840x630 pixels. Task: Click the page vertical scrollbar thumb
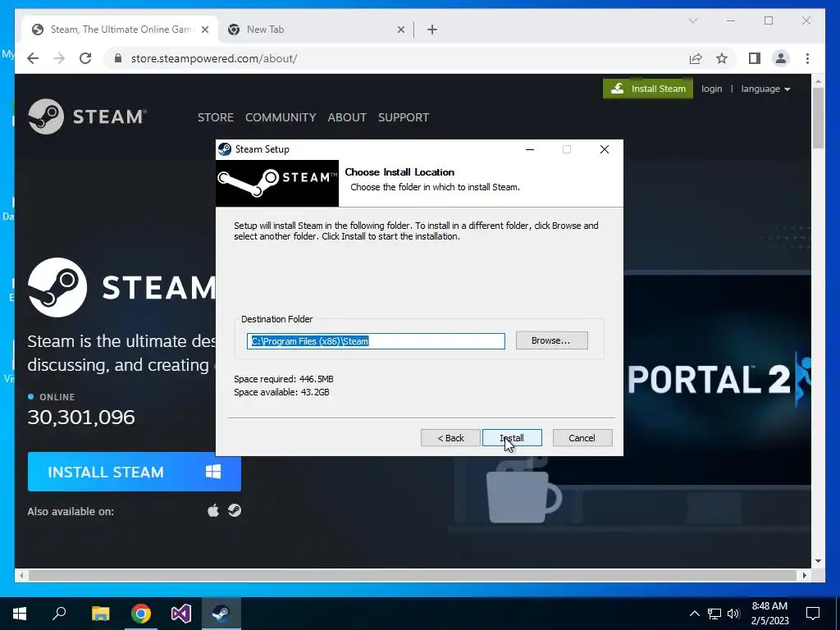tap(818, 118)
